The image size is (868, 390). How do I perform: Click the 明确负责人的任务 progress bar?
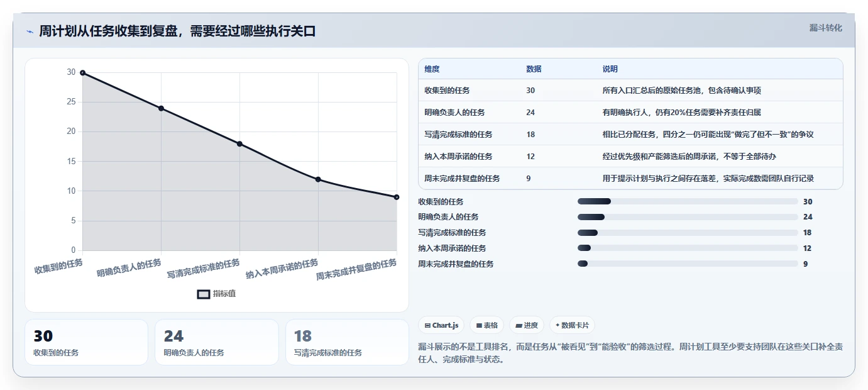(x=688, y=217)
